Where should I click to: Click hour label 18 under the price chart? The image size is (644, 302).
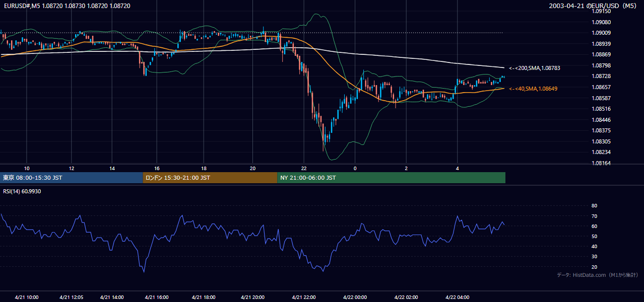[204, 168]
